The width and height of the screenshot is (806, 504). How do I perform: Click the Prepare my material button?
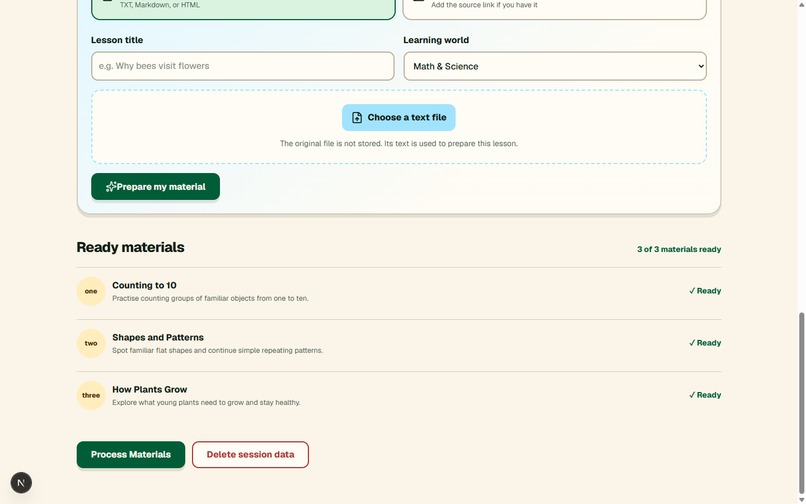(x=155, y=186)
